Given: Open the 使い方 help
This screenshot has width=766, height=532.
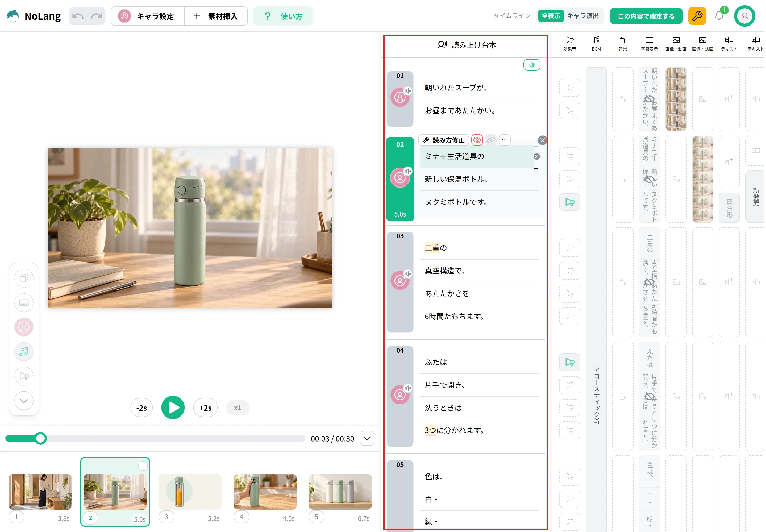Looking at the screenshot, I should tap(283, 16).
